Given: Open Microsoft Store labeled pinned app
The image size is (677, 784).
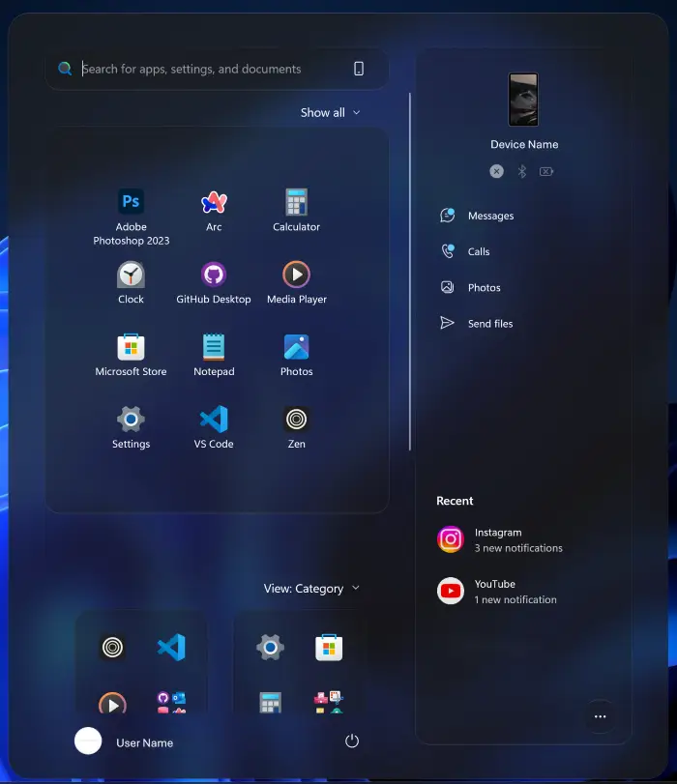Looking at the screenshot, I should 132,356.
